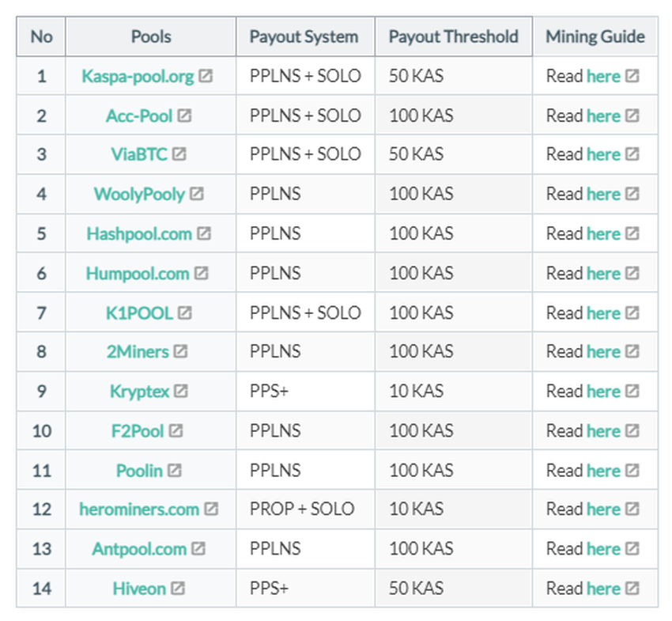
Task: Click the external-link icon beside Acc-Pool
Action: point(184,115)
